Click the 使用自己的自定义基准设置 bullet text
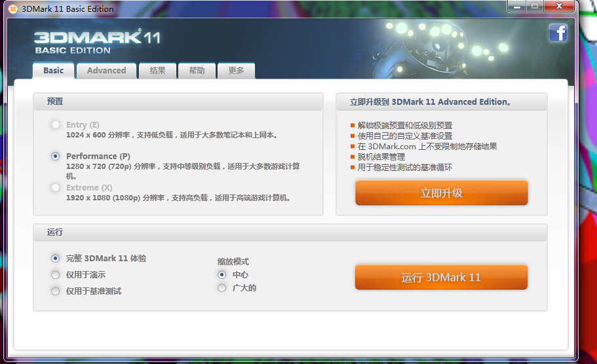 coord(405,136)
